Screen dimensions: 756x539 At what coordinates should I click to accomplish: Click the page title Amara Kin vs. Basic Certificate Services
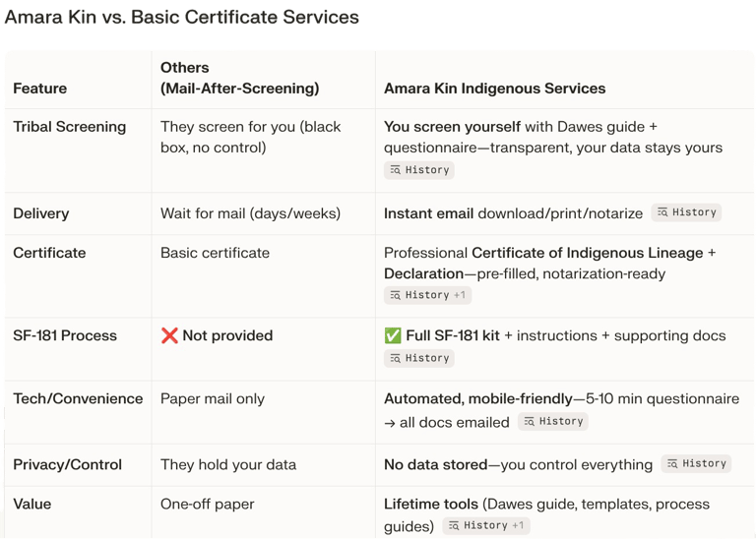point(181,17)
